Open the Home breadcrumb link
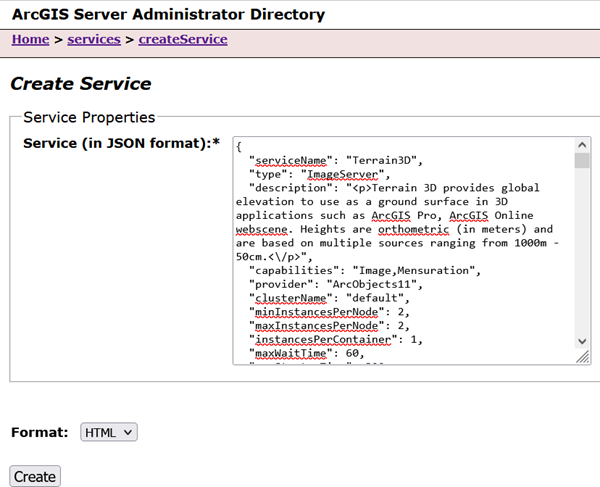600x487 pixels. pyautogui.click(x=31, y=39)
